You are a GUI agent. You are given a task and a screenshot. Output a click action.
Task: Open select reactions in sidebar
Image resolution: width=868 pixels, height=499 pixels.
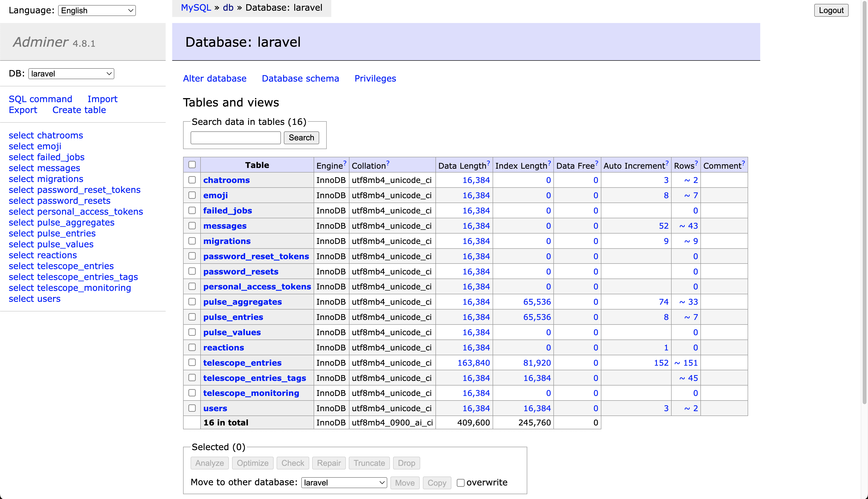click(x=43, y=255)
